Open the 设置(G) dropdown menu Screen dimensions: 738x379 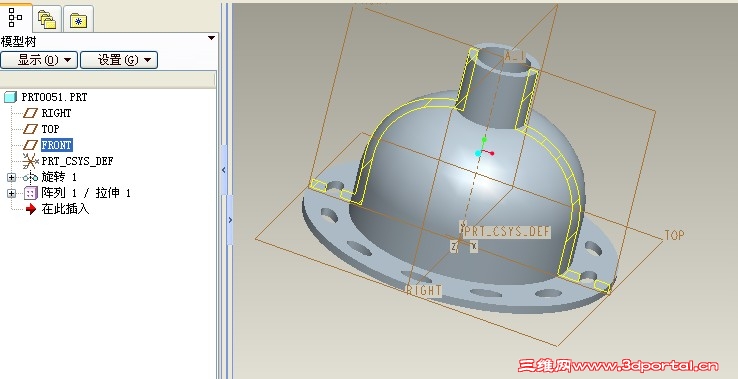pyautogui.click(x=119, y=60)
